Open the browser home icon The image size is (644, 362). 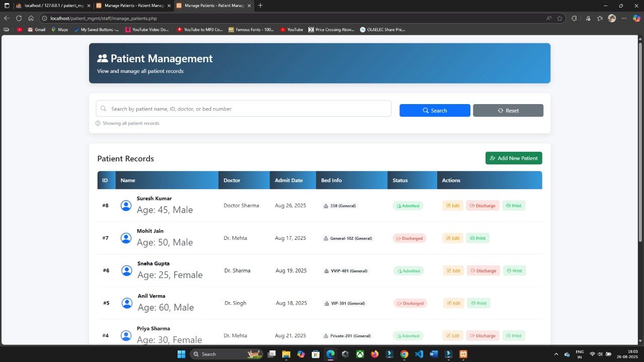click(31, 18)
